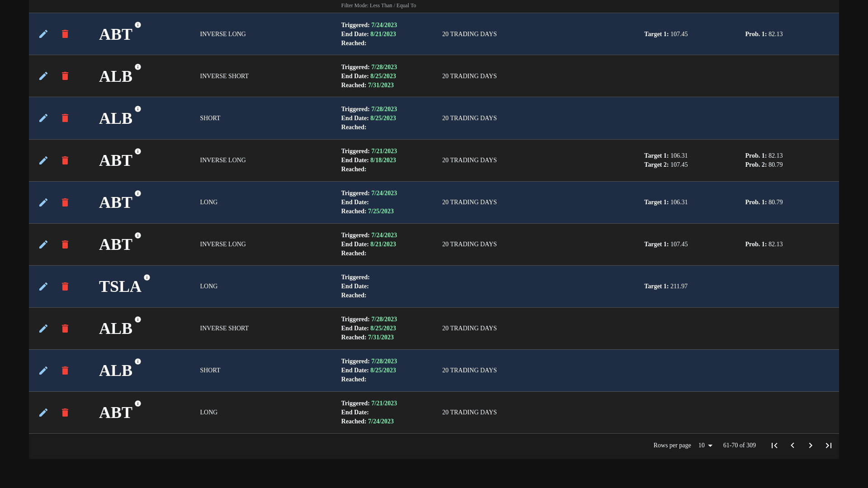This screenshot has width=868, height=488.
Task: Open info icon beside TSLA ticker
Action: (x=147, y=277)
